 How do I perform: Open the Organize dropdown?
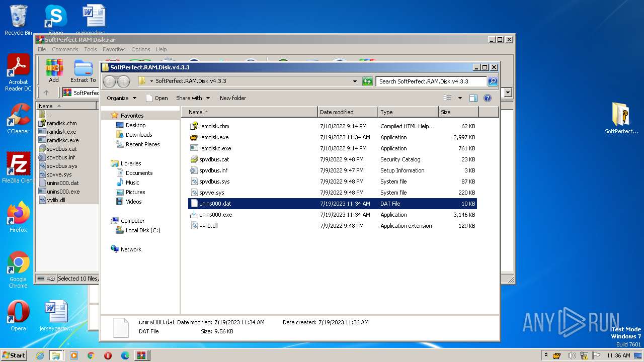[121, 98]
